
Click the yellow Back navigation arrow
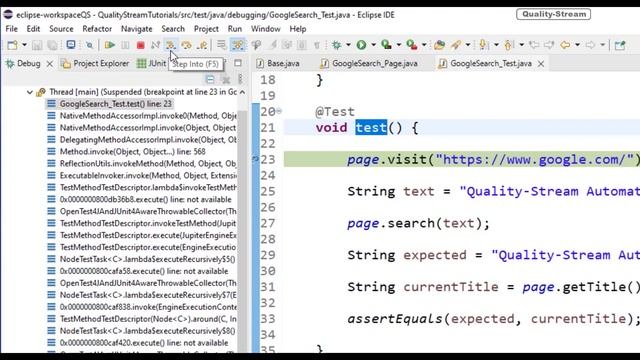[x=565, y=45]
